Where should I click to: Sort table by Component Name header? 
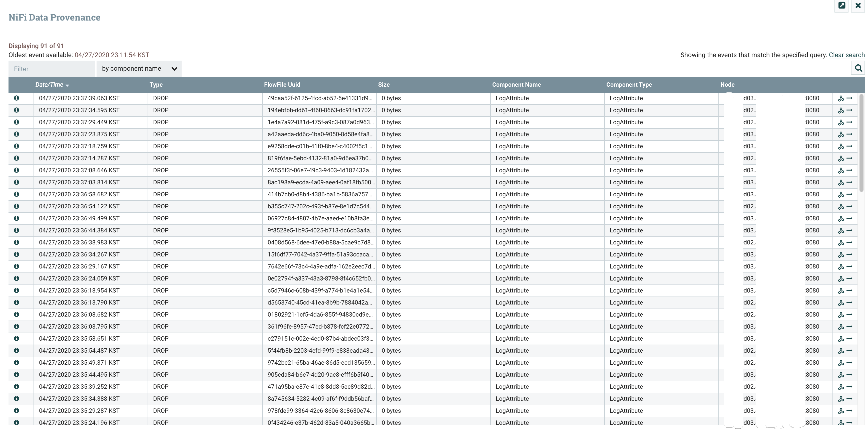516,85
